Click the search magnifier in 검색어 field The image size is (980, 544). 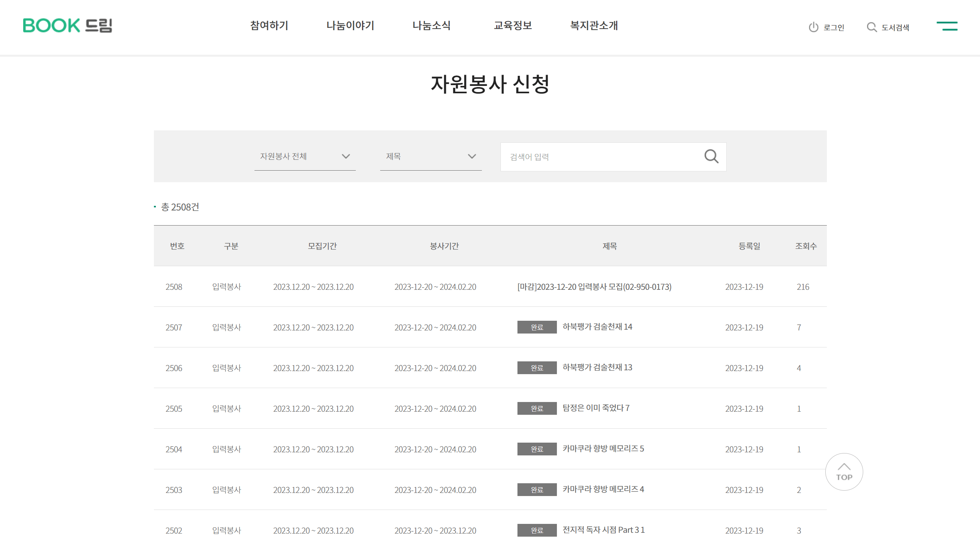click(x=711, y=157)
